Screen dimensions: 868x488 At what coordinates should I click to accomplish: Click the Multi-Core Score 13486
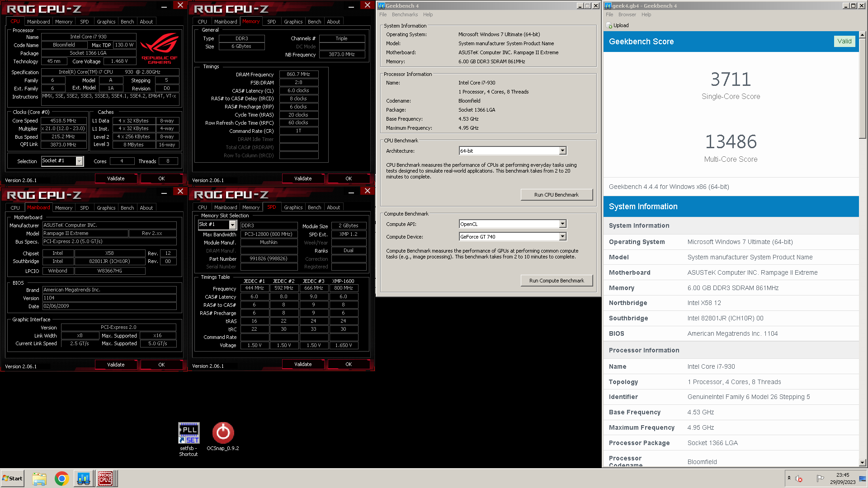point(731,142)
